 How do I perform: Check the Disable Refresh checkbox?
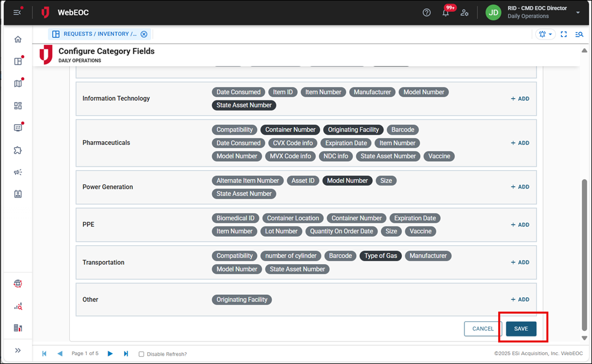tap(141, 353)
